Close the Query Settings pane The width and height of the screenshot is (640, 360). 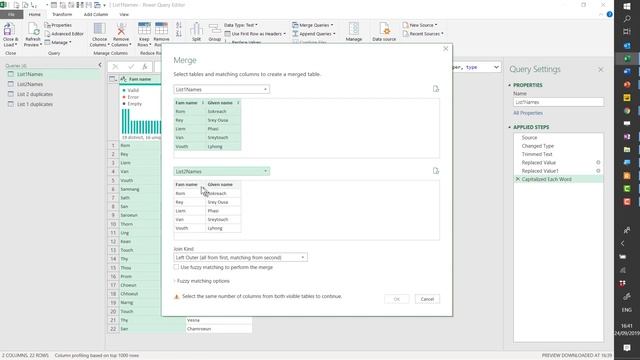pos(600,70)
